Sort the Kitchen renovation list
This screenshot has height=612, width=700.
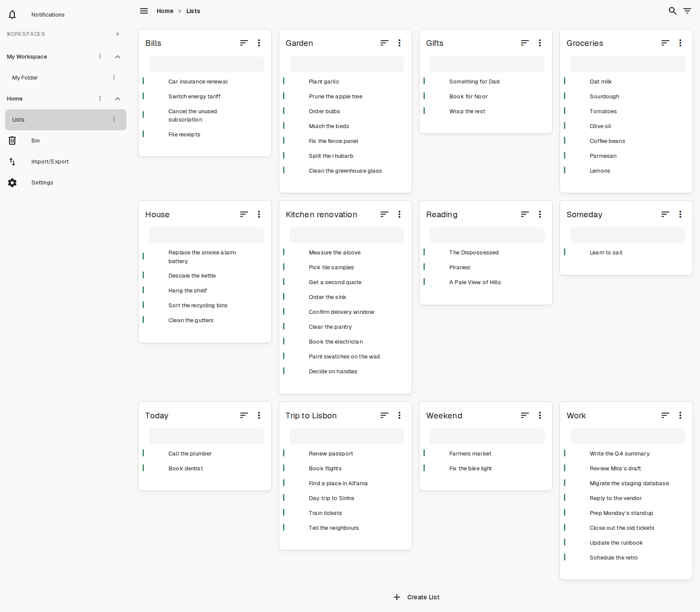click(x=385, y=214)
